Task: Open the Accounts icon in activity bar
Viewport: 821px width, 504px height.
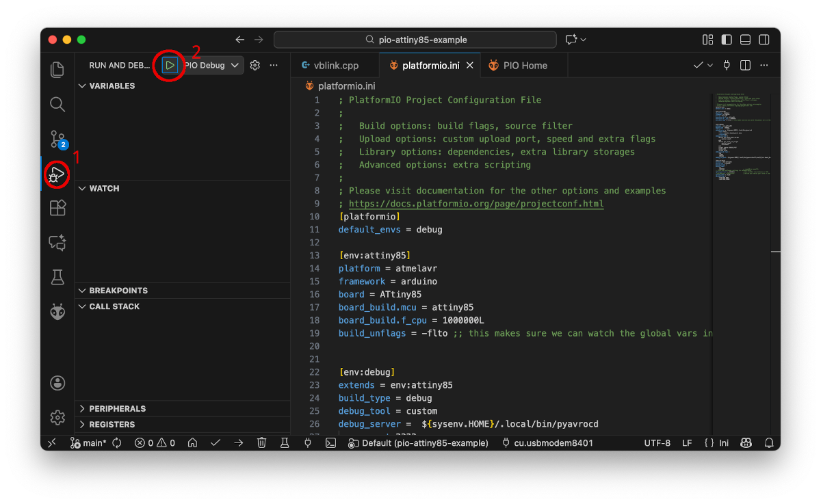Action: (57, 383)
